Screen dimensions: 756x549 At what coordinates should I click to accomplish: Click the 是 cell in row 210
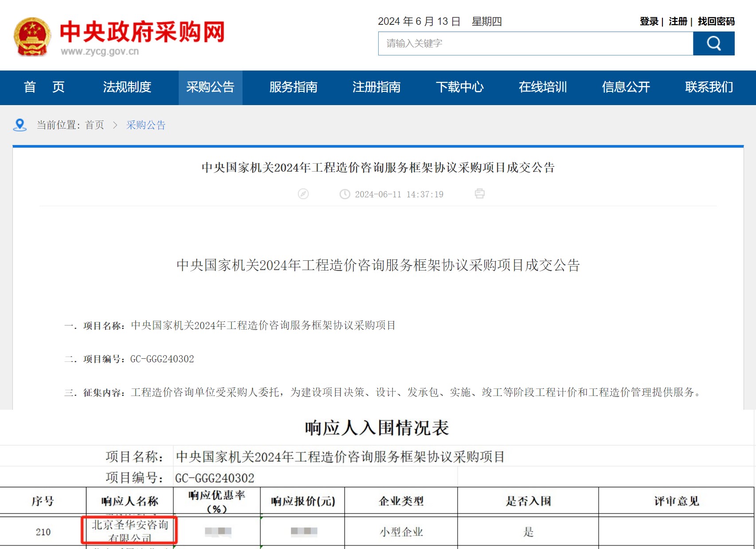click(x=528, y=532)
